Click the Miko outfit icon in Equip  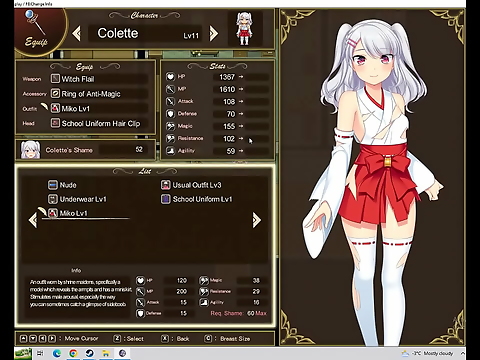click(x=55, y=108)
